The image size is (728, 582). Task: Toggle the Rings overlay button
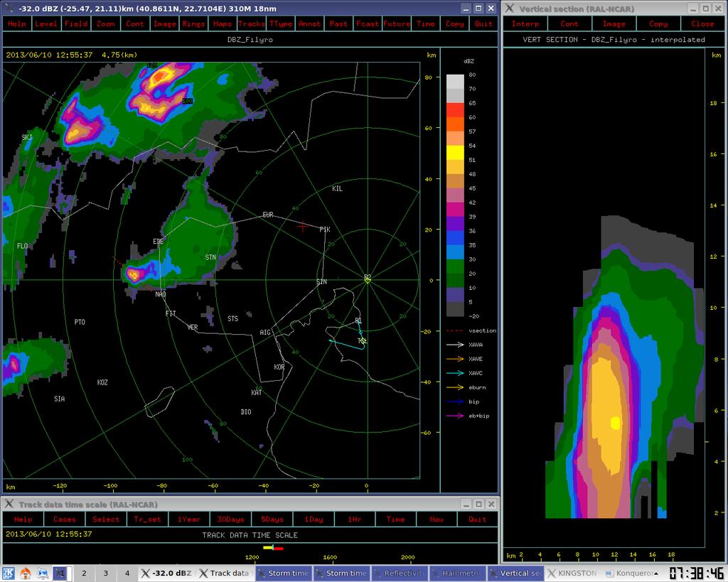click(x=193, y=23)
